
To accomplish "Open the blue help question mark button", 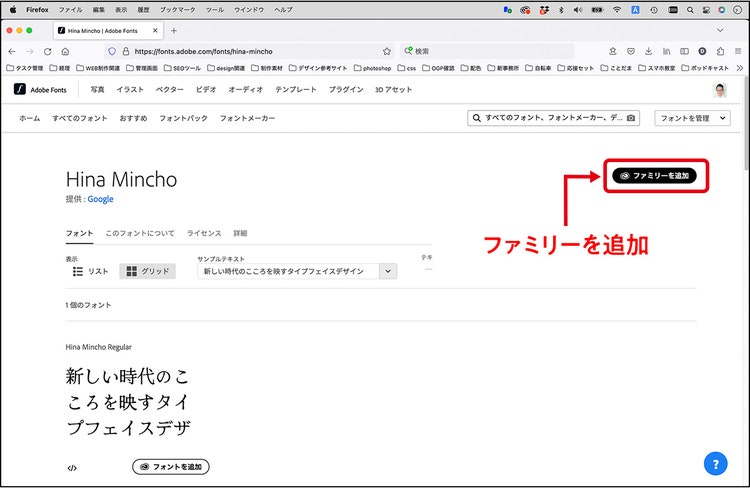I will click(x=716, y=464).
